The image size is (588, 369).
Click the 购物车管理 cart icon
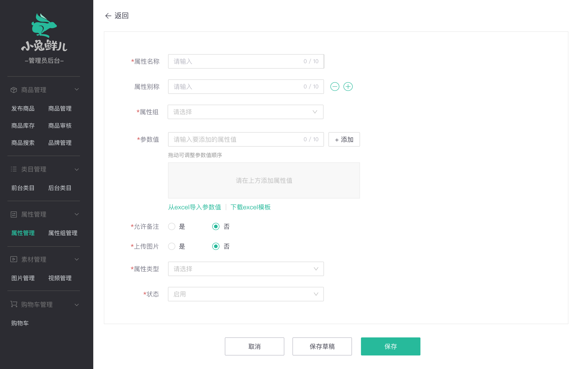pyautogui.click(x=14, y=304)
